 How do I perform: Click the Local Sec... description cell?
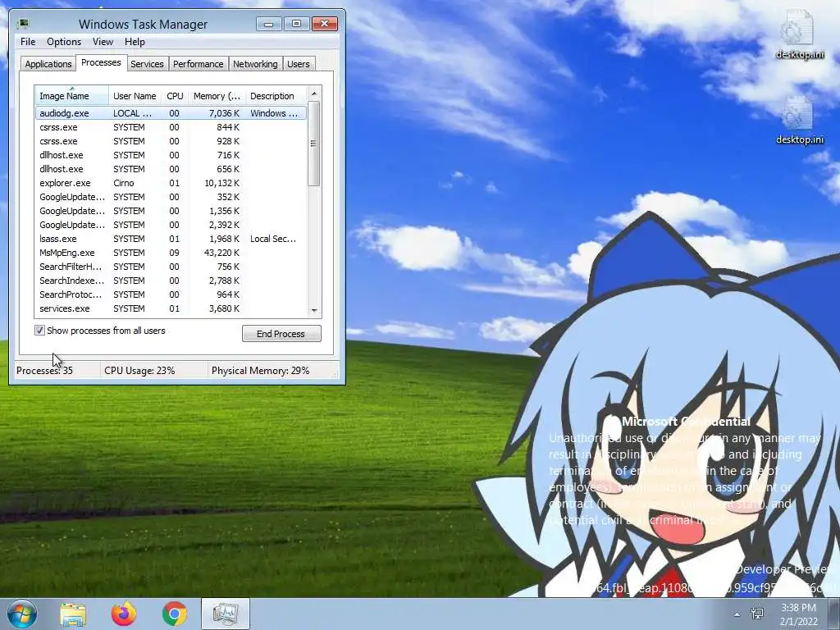click(x=273, y=239)
